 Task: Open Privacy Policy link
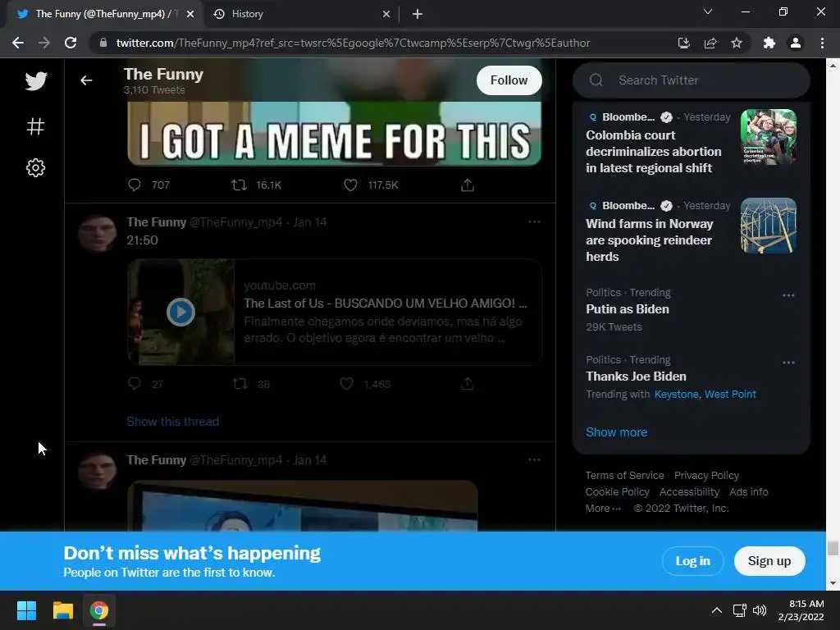pyautogui.click(x=706, y=475)
